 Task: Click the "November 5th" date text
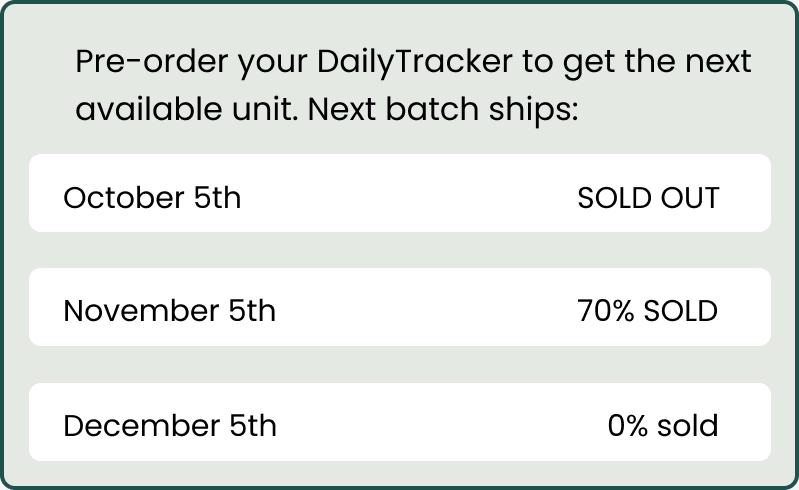coord(169,311)
